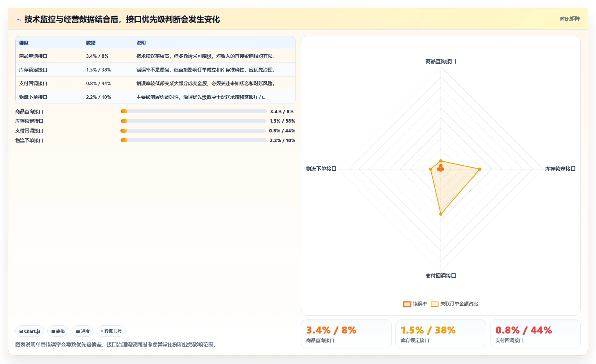
Task: Select the 表格 tag chip
Action: click(58, 331)
